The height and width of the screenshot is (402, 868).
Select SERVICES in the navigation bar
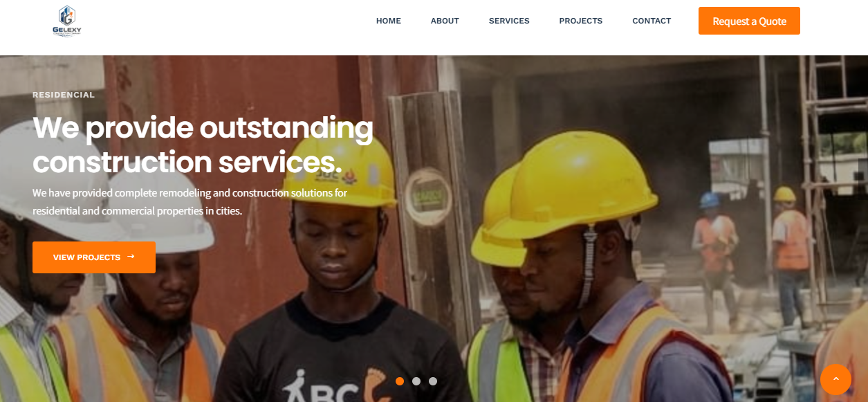point(509,21)
